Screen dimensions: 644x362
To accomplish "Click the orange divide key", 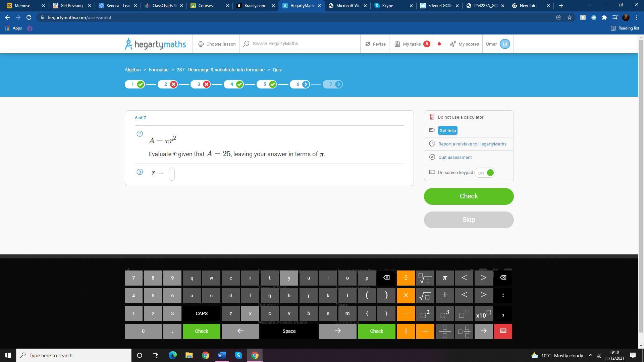I will coord(406,278).
